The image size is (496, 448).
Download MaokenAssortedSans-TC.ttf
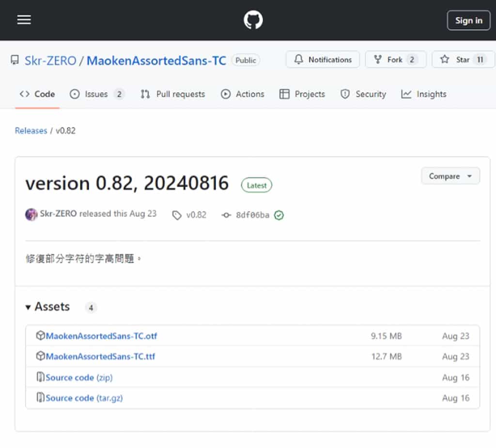coord(100,356)
